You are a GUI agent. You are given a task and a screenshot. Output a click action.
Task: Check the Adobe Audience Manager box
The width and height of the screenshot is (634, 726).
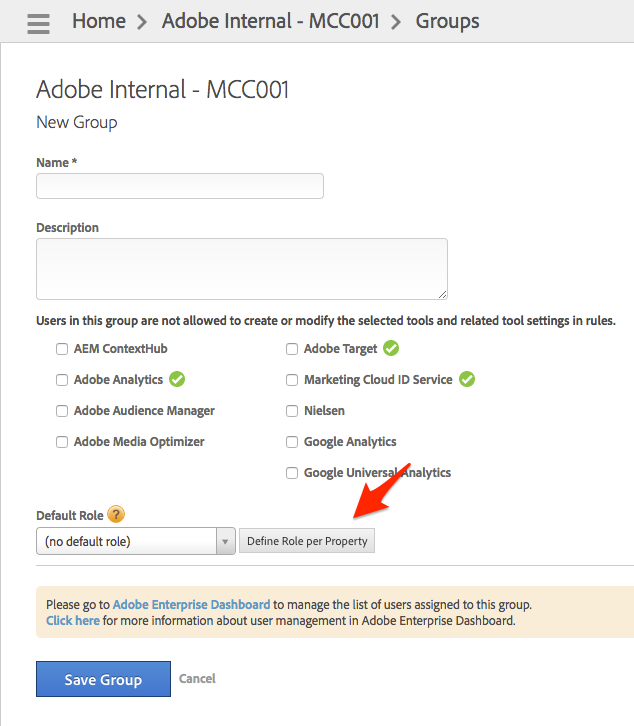63,411
